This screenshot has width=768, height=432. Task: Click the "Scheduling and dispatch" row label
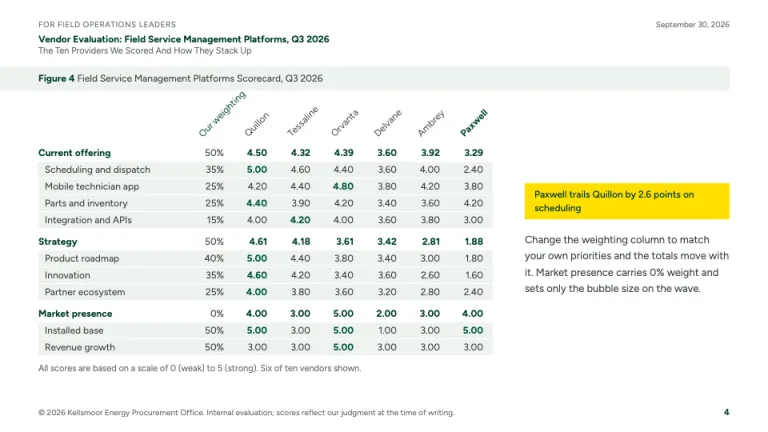[97, 169]
